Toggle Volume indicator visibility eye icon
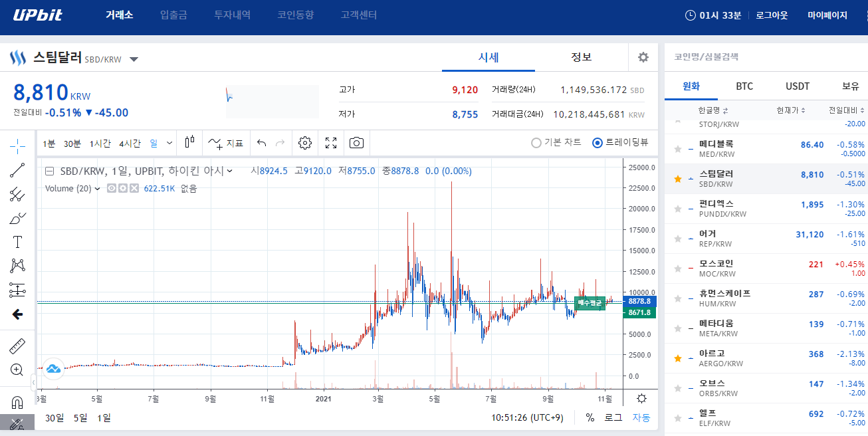The height and width of the screenshot is (436, 868). tap(112, 189)
